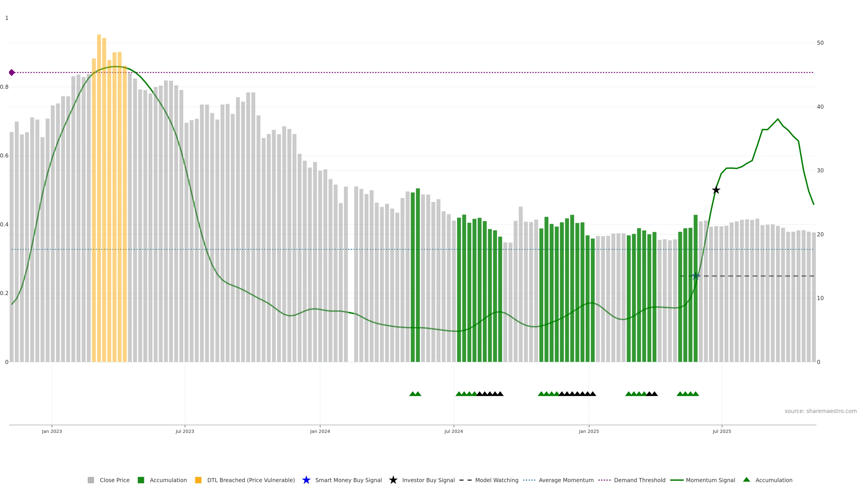Click the green Accumulation legend color swatch
This screenshot has height=488, width=868.
coord(141,480)
